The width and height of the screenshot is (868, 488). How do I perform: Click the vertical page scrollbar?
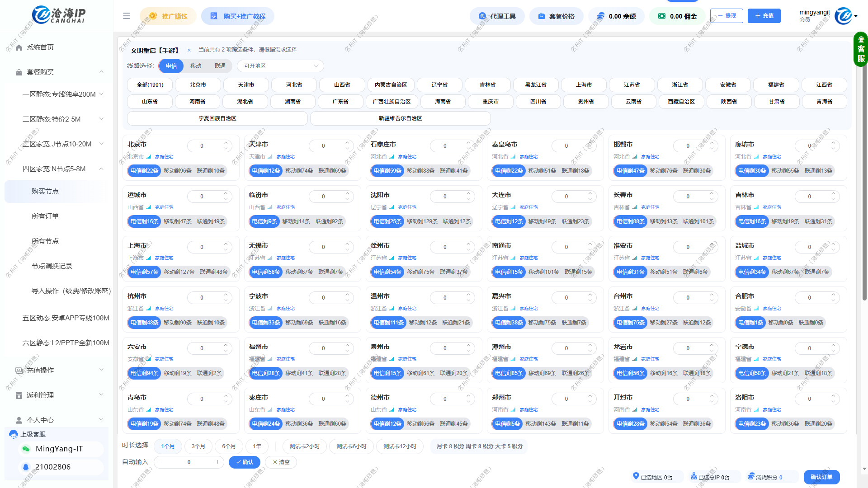(864, 181)
